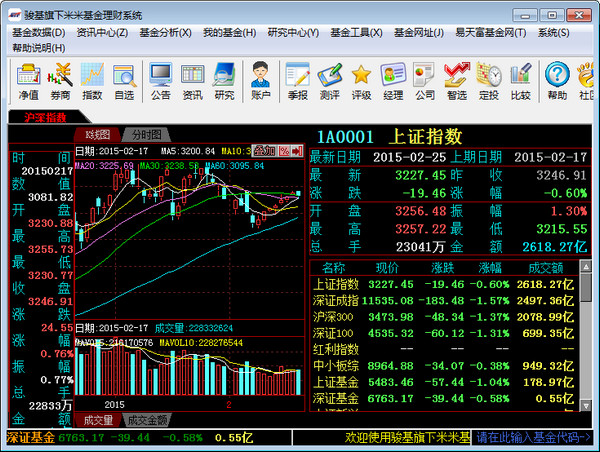The height and width of the screenshot is (452, 600).
Task: Select the 深证100 row in index list
Action: (444, 333)
